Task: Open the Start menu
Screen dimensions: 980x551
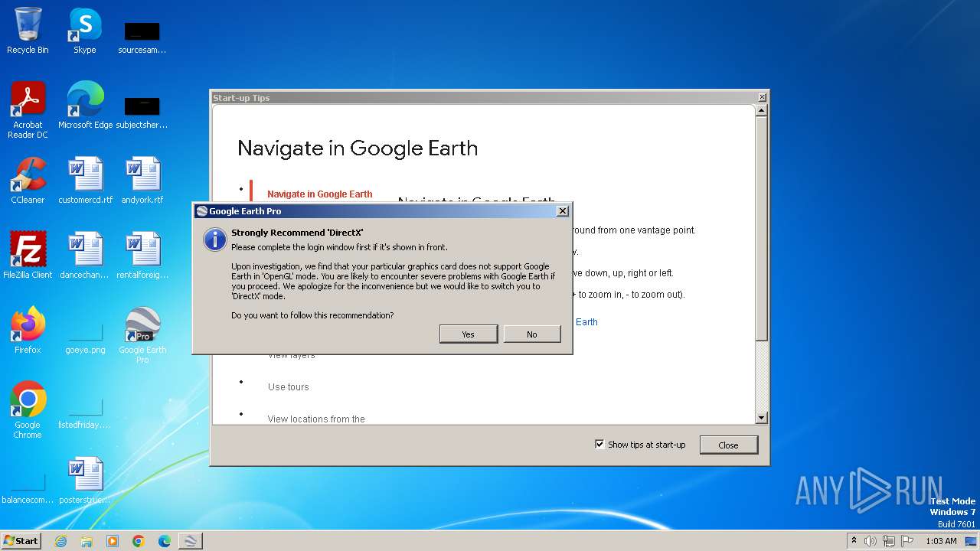Action: pyautogui.click(x=21, y=540)
